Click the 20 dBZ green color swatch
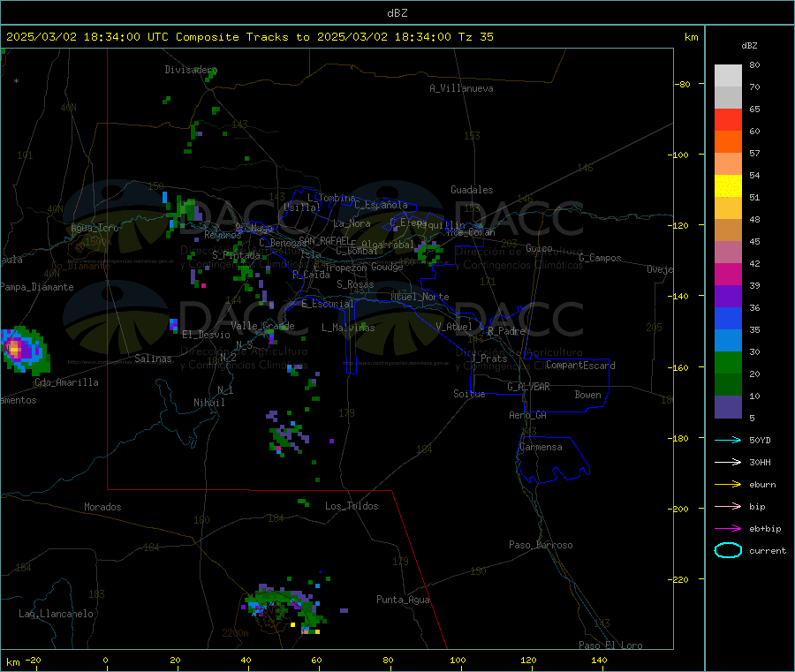The height and width of the screenshot is (672, 795). coord(728,384)
